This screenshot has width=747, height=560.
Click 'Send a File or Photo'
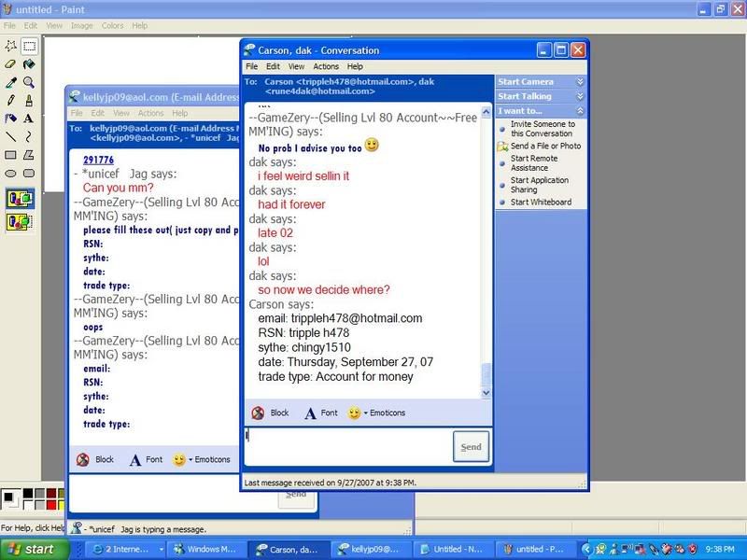[x=545, y=147]
